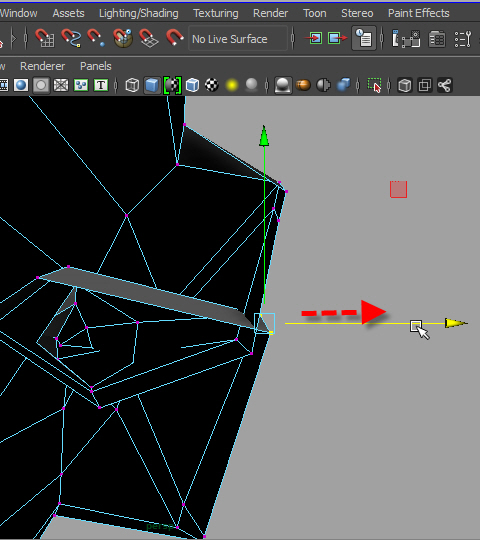Screen dimensions: 480x540
Task: Click the green Y-axis manipulator arrow
Action: click(x=264, y=136)
